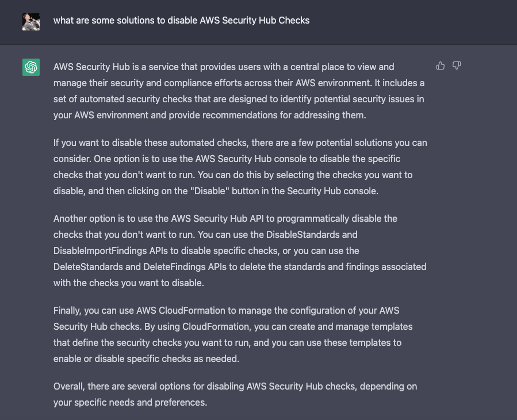Click the paragraph starting "If you want to disable"
This screenshot has height=420, width=517.
coord(240,167)
